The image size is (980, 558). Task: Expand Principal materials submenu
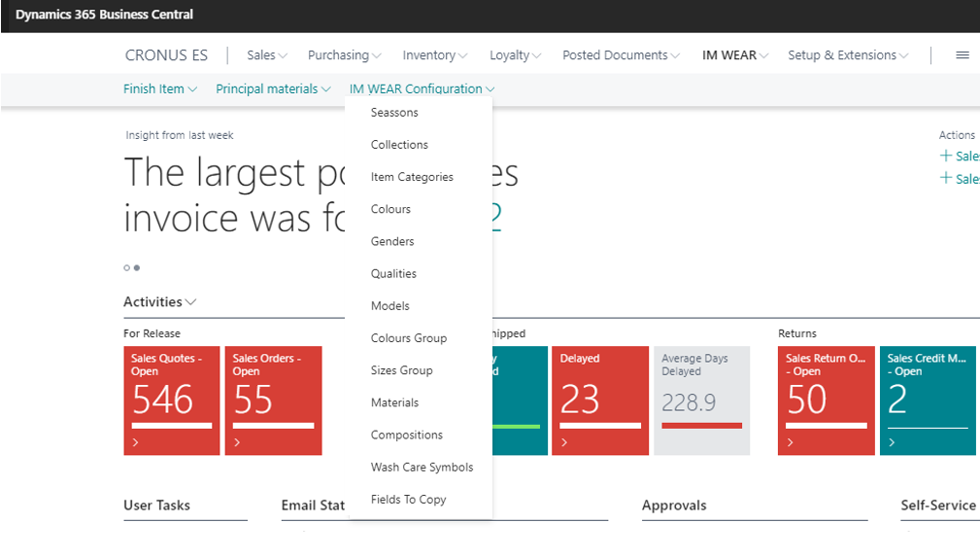[x=273, y=88]
